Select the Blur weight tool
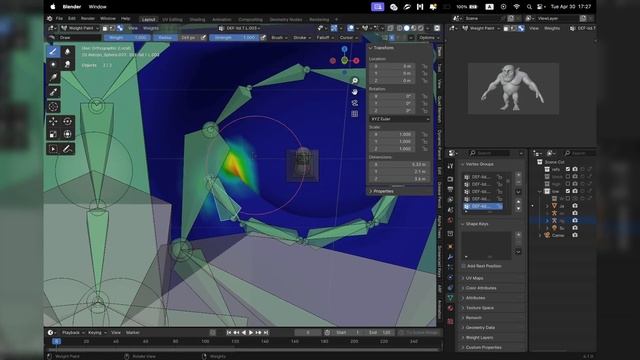Screen dimensions: 640x360 [x=67, y=51]
